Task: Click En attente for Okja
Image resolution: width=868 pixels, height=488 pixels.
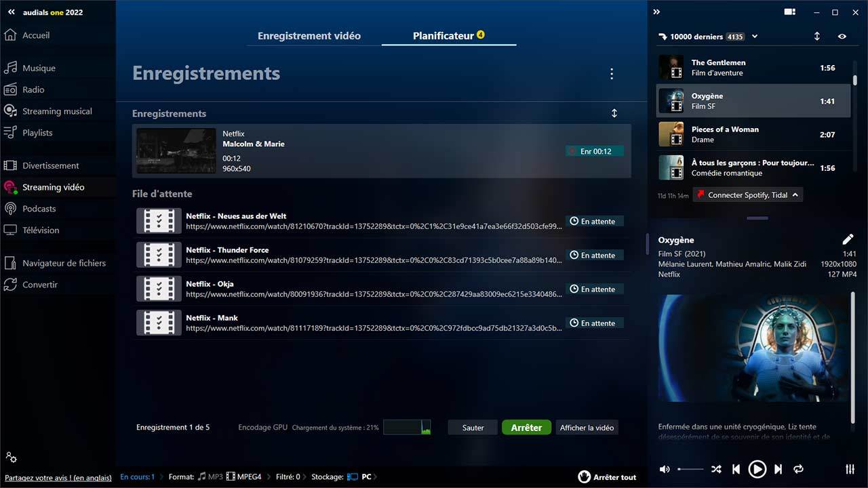Action: [x=594, y=289]
